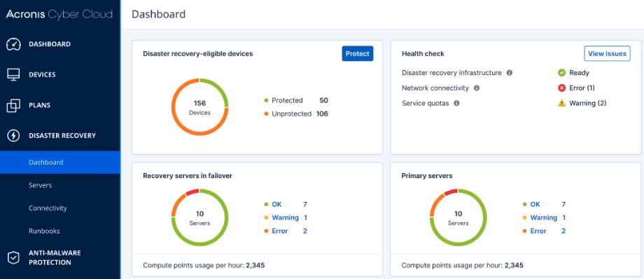Click the Disaster recovery infrastructure label
This screenshot has width=644, height=279.
point(451,73)
